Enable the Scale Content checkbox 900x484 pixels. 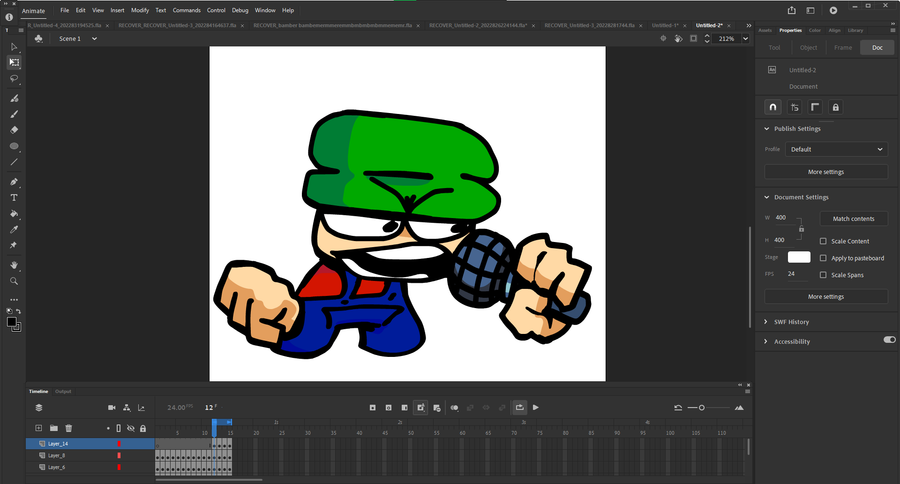[x=823, y=241]
